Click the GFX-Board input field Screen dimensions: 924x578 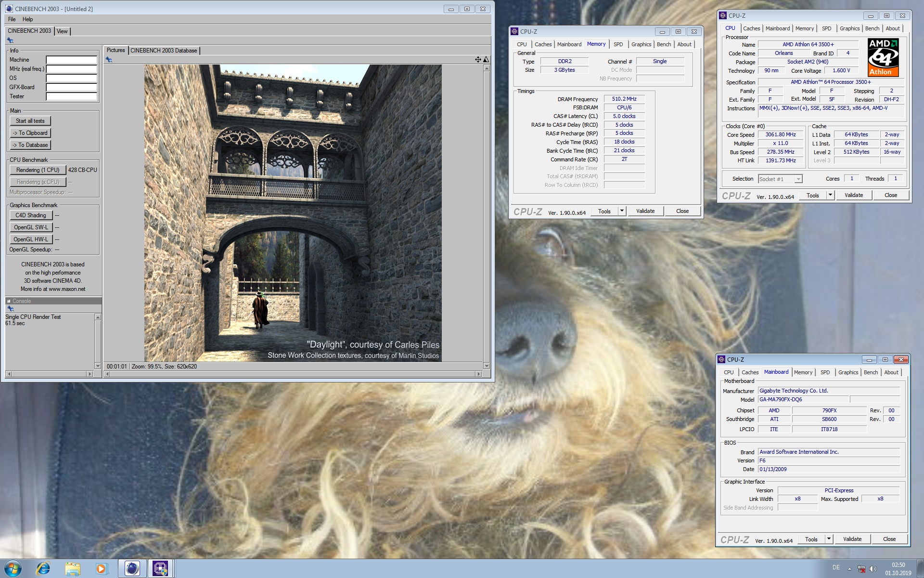[x=71, y=87]
